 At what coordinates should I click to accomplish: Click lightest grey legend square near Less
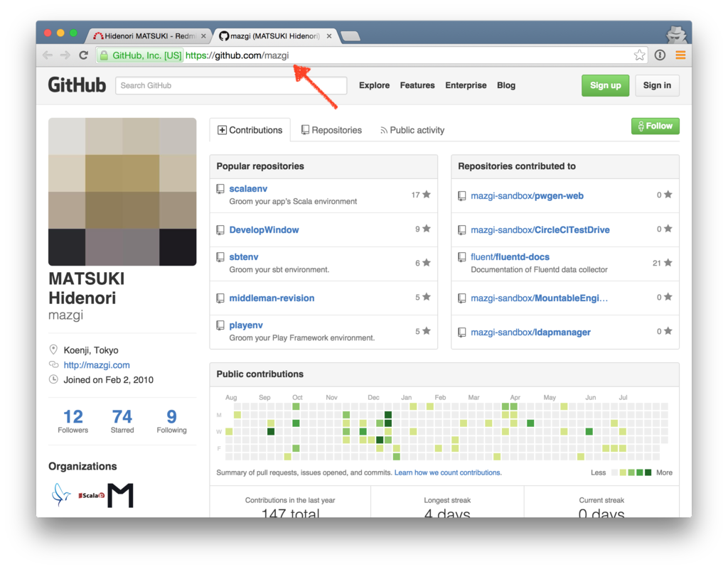615,472
